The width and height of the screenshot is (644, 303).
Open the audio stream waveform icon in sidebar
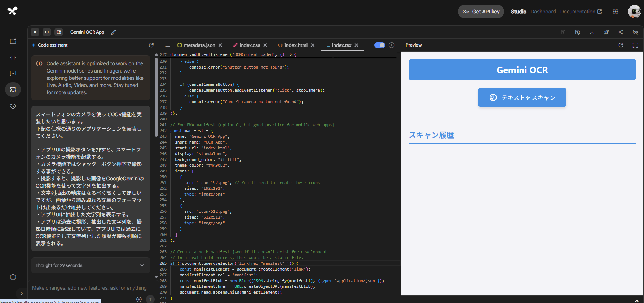[x=13, y=58]
